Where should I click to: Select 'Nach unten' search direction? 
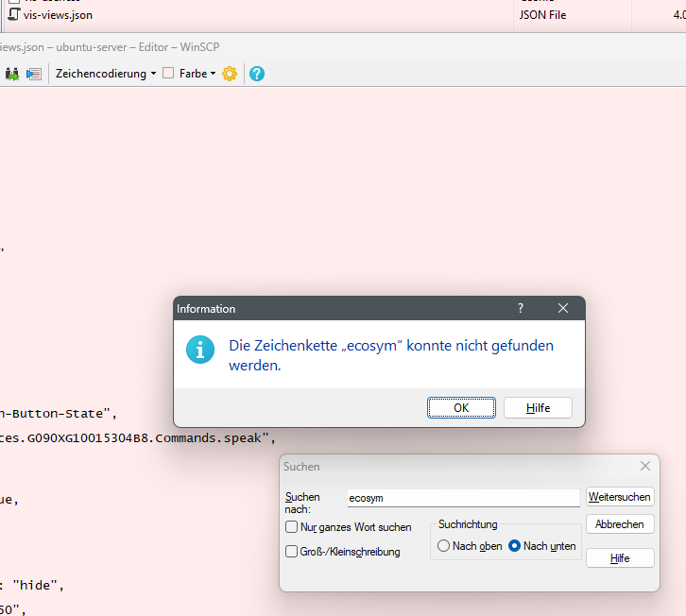tap(515, 546)
